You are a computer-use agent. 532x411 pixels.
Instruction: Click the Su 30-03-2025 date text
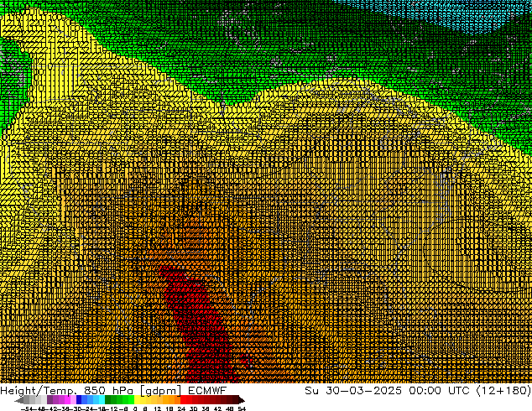(x=353, y=391)
